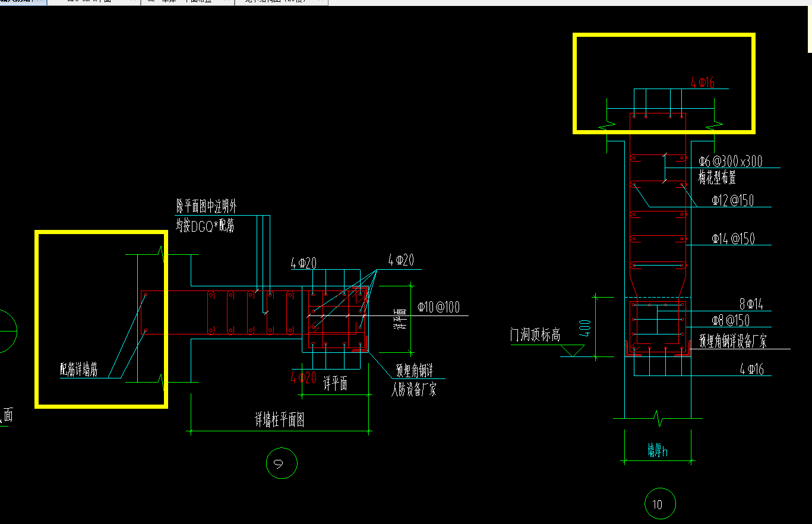Image resolution: width=812 pixels, height=524 pixels.
Task: Select the 墙厚h dimension text
Action: point(658,451)
